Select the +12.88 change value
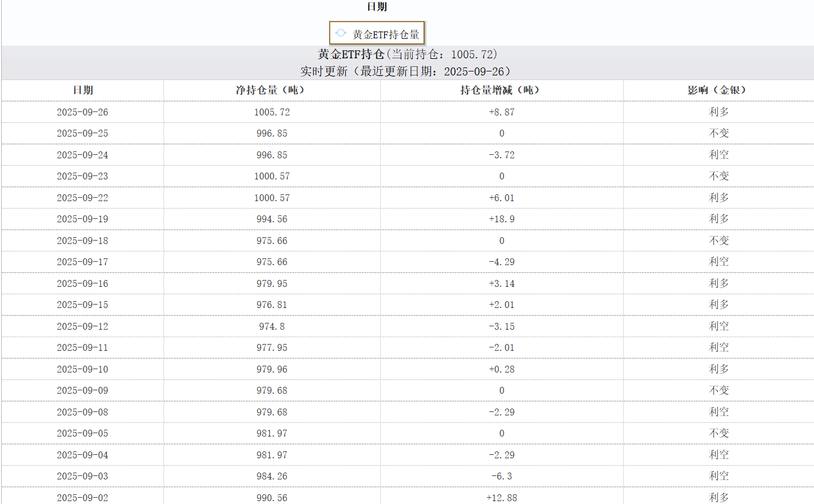Viewport: 814px width, 504px height. click(501, 498)
